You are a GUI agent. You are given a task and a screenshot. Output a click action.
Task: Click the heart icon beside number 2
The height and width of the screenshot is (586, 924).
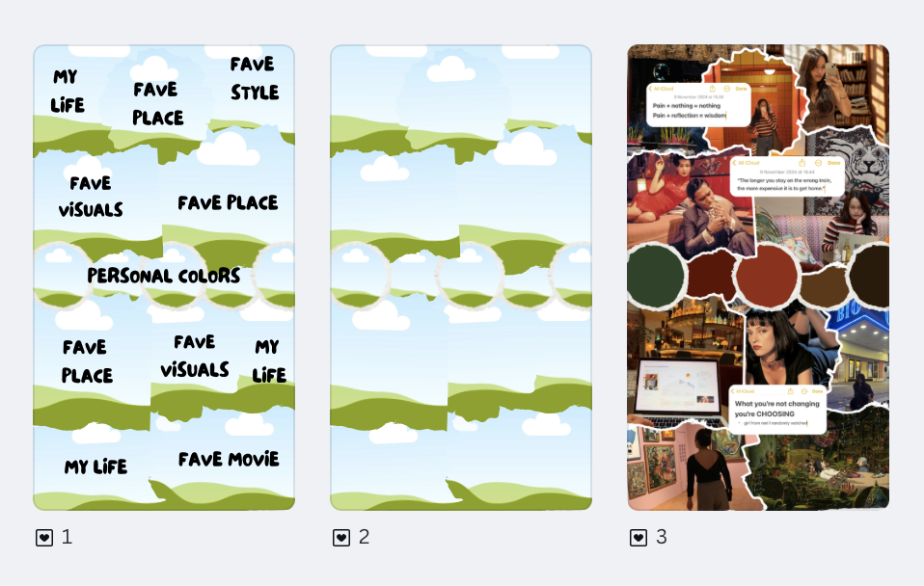[341, 537]
